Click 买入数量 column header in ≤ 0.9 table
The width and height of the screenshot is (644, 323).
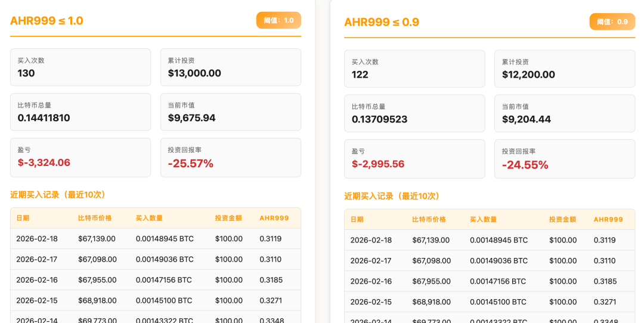pyautogui.click(x=484, y=220)
